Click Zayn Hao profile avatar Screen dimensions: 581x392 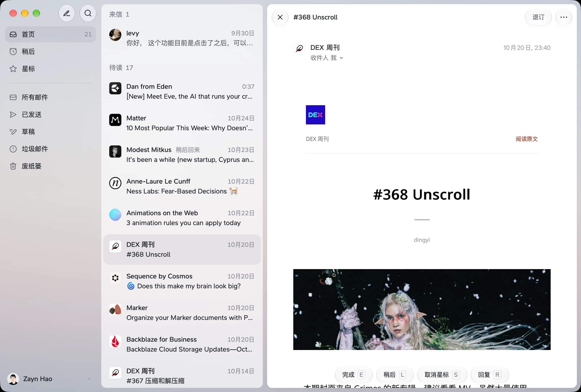[13, 379]
